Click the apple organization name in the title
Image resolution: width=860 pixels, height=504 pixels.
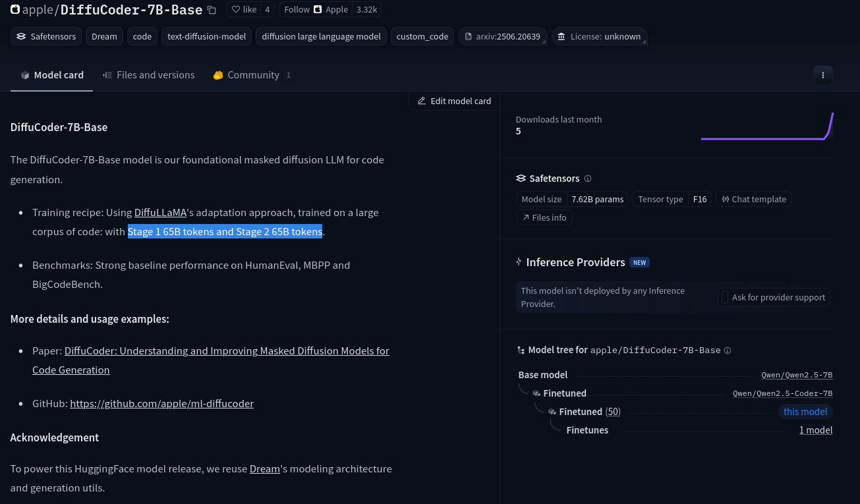(38, 10)
